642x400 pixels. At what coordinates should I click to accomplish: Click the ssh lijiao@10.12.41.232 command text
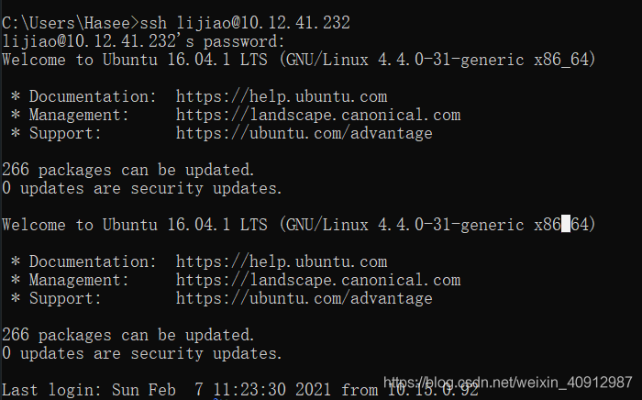click(245, 23)
